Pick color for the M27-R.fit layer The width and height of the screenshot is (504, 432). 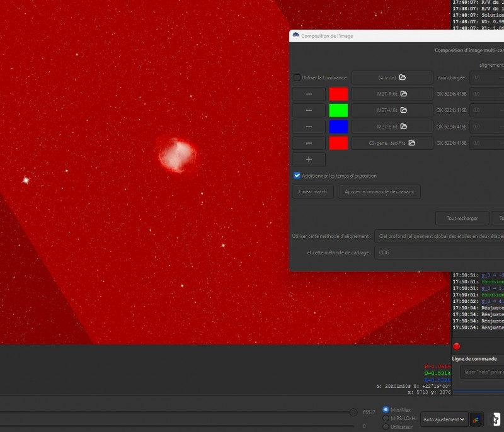click(338, 94)
